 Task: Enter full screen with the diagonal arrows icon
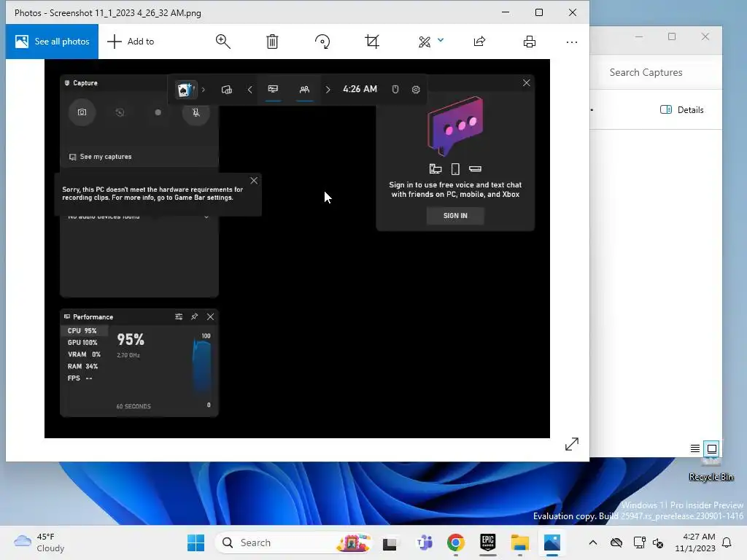coord(572,444)
